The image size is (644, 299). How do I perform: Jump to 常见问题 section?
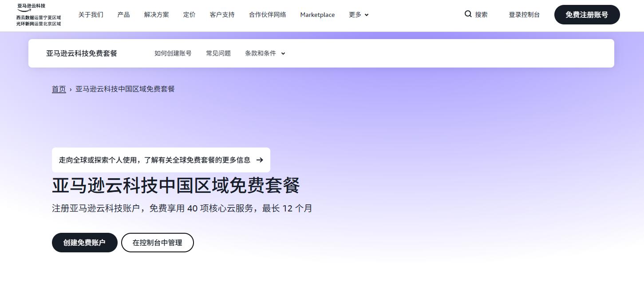[x=218, y=53]
